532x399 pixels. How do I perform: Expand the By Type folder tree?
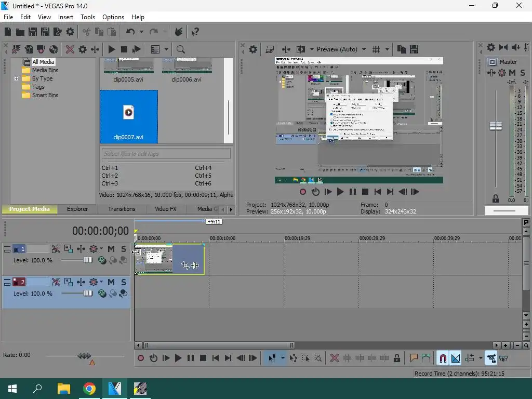tap(16, 79)
